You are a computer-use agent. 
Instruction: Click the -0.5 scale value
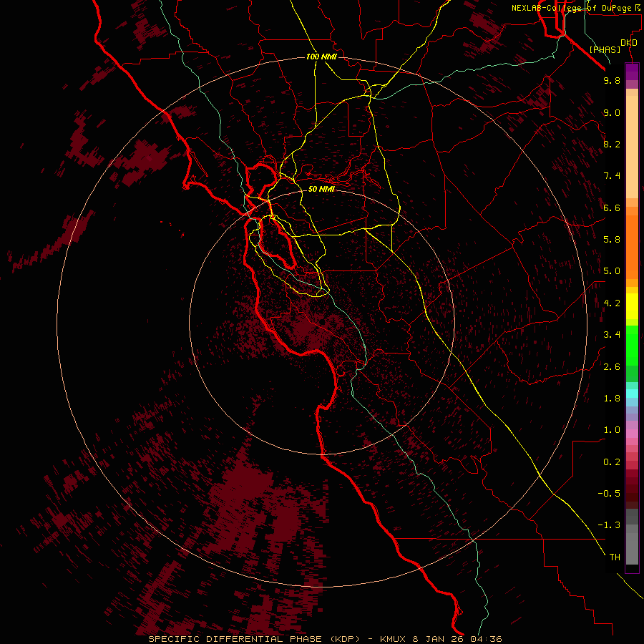tap(609, 494)
